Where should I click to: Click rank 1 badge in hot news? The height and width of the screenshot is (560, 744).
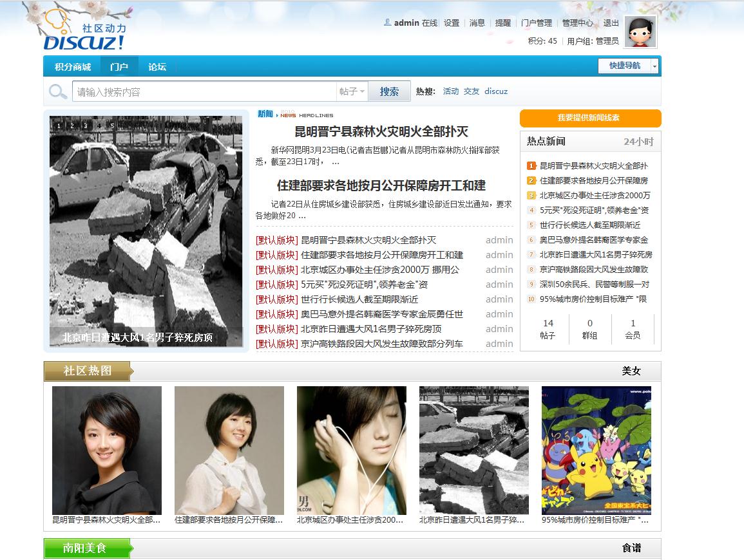(x=531, y=166)
